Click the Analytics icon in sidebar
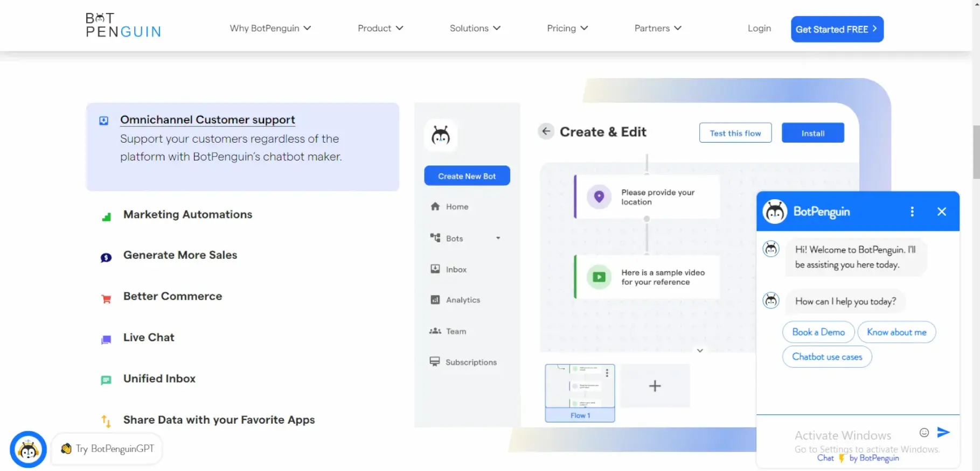Viewport: 980px width, 471px height. pyautogui.click(x=435, y=300)
